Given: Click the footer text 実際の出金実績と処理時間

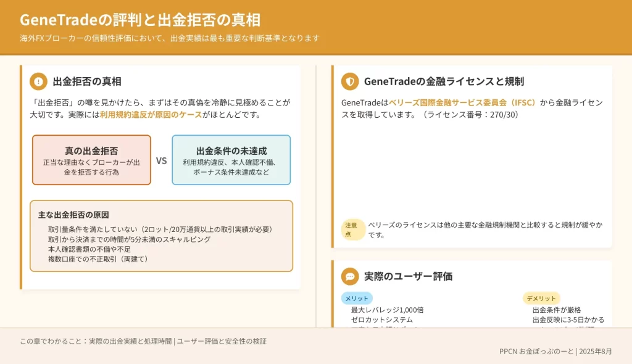Looking at the screenshot, I should [130, 341].
